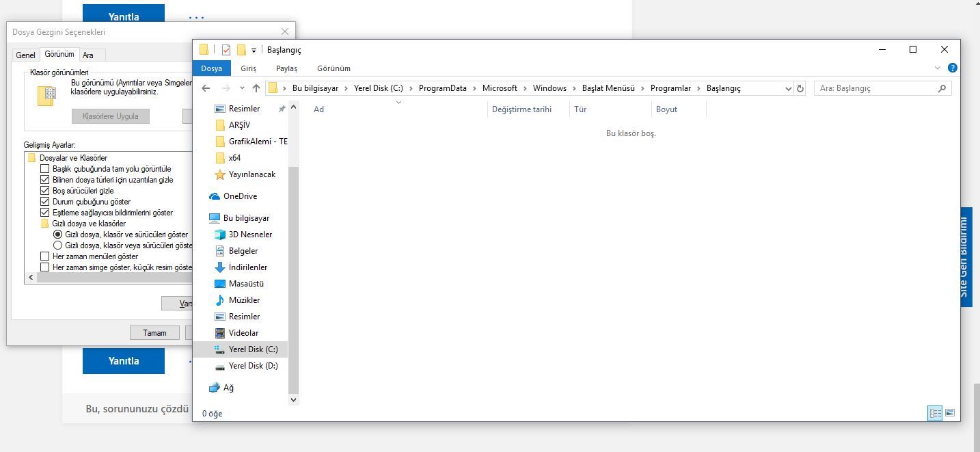980x452 pixels.
Task: Sort by Değiştirme tarihi column header
Action: 521,109
